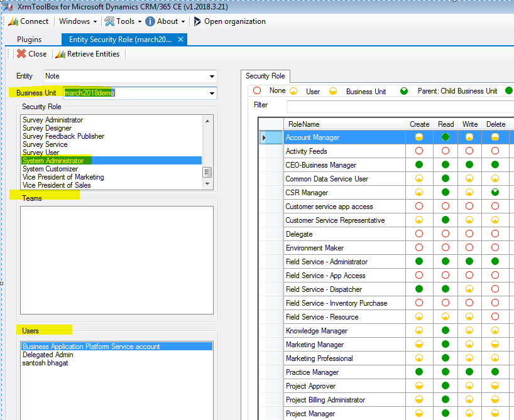Image resolution: width=514 pixels, height=420 pixels.
Task: Click Account Manager Read privilege icon
Action: pyautogui.click(x=445, y=137)
